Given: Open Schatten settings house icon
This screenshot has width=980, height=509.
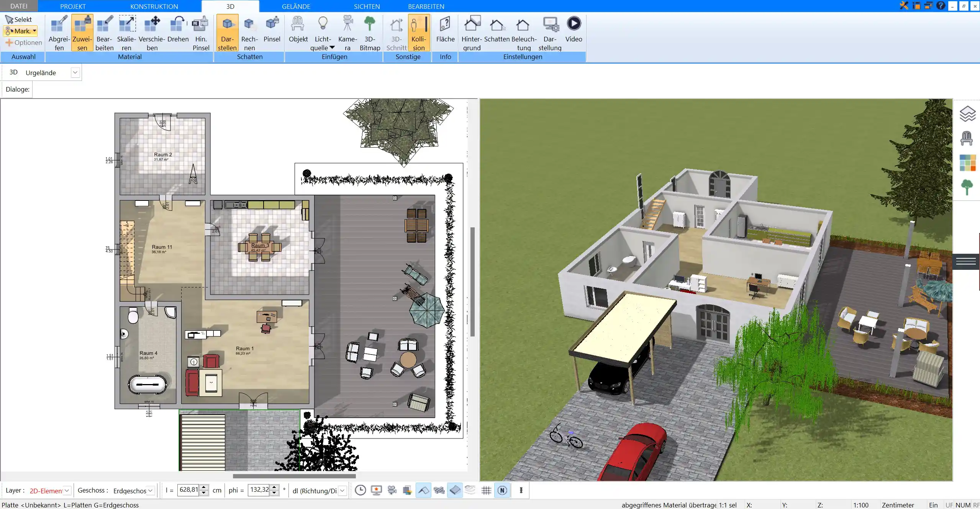Looking at the screenshot, I should (x=497, y=29).
